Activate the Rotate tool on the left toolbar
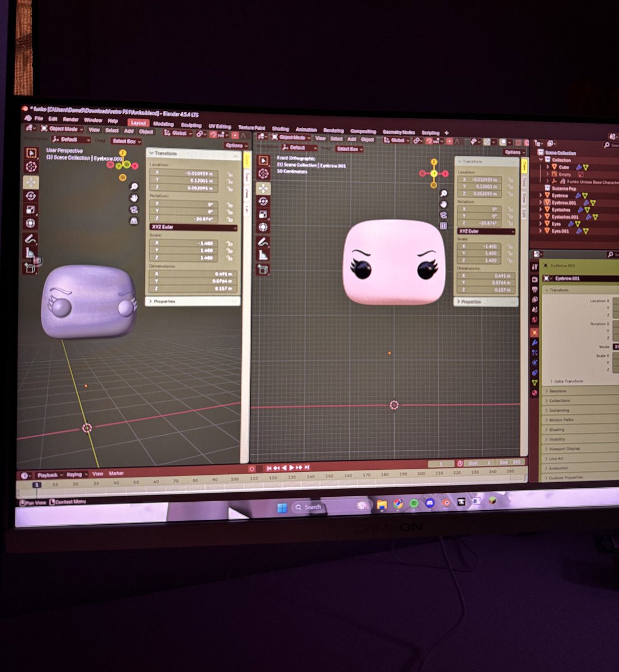 [31, 196]
